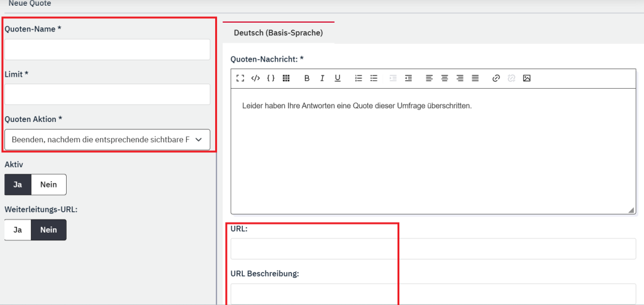644x305 pixels.
Task: Open source code view in editor
Action: pos(255,79)
